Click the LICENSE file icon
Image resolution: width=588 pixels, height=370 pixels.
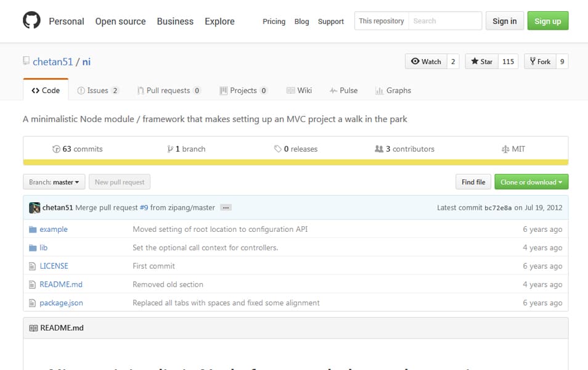[x=32, y=266]
